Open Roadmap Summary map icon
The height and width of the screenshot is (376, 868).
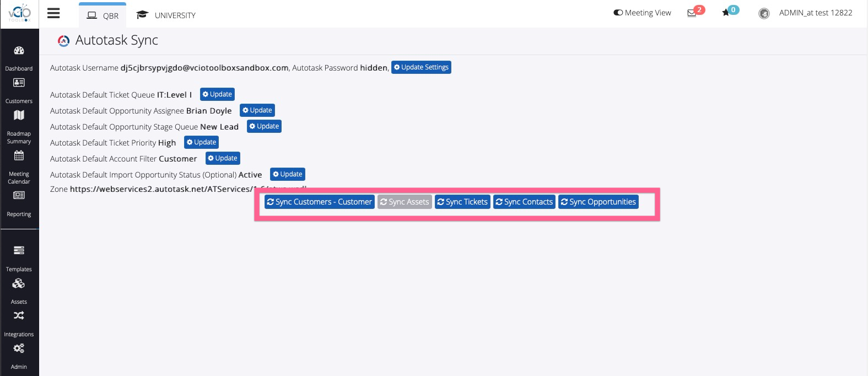pos(19,115)
